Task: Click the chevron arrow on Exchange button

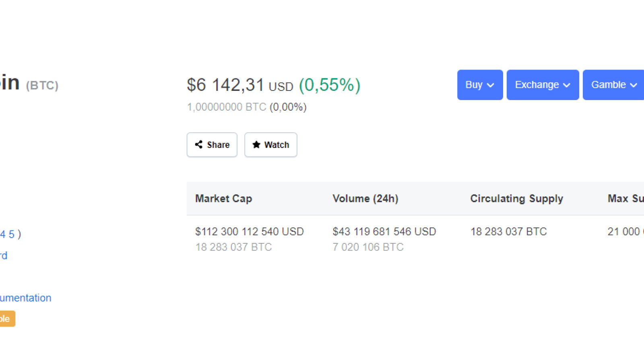Action: point(567,85)
